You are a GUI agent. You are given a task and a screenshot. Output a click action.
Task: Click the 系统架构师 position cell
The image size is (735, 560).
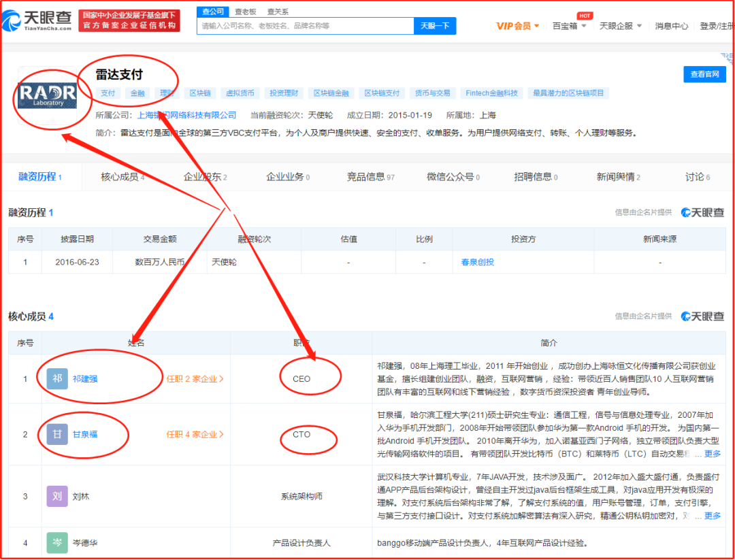click(301, 496)
